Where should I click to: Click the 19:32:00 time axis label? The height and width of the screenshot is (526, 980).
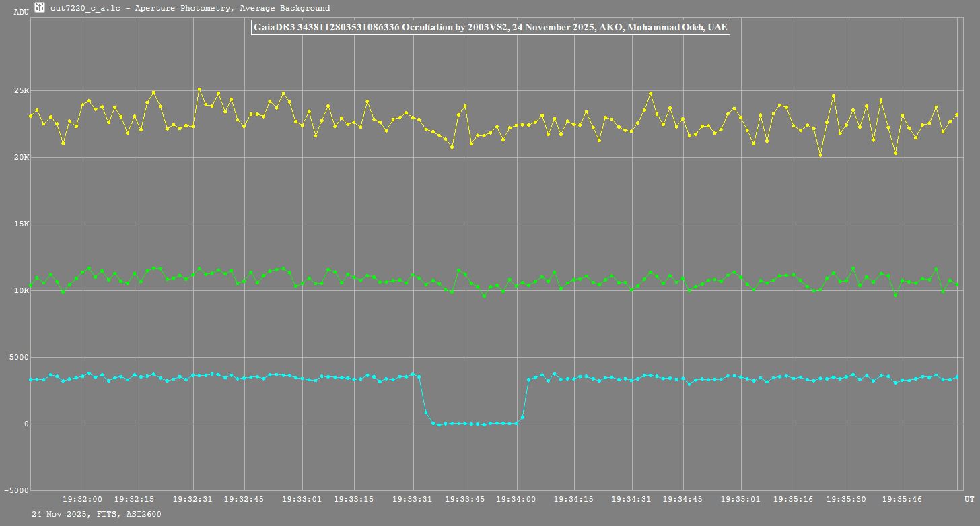83,500
